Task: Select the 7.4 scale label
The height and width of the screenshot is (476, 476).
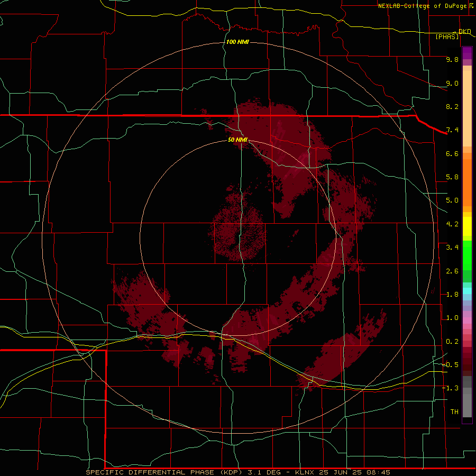Action: 452,130
